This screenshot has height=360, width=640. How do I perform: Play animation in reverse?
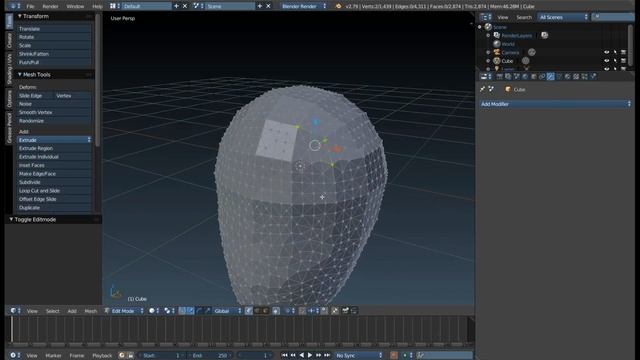[302, 355]
